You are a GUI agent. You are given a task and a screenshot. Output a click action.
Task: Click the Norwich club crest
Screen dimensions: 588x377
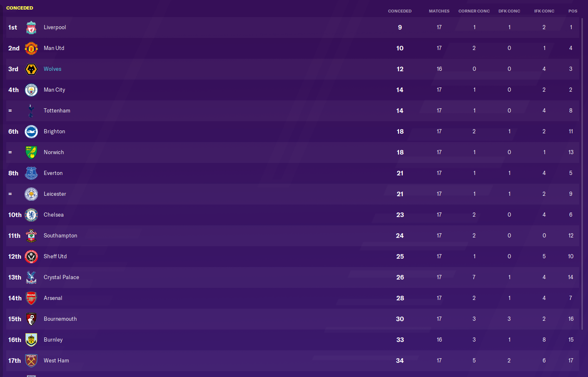[31, 152]
